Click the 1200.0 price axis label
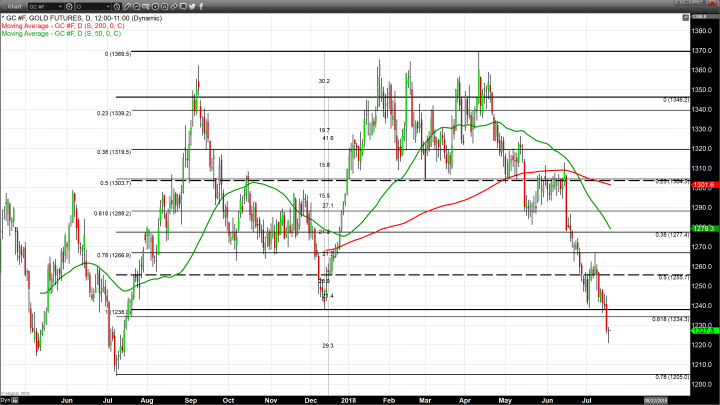This screenshot has height=405, width=720. [x=702, y=384]
